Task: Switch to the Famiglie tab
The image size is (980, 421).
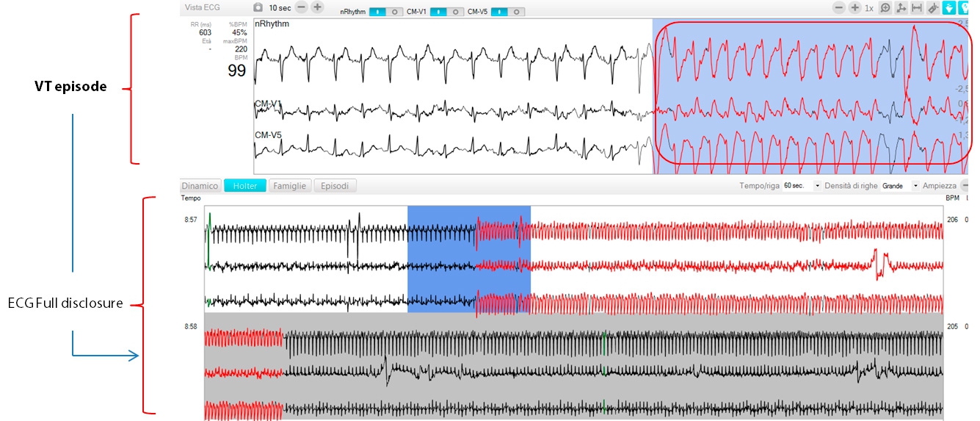Action: 290,186
